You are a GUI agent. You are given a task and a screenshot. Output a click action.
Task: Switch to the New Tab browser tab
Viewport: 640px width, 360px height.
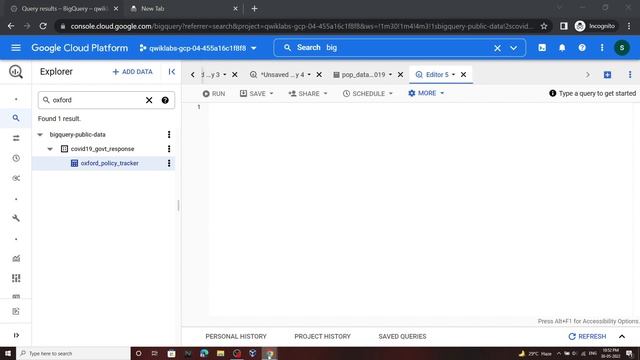184,9
